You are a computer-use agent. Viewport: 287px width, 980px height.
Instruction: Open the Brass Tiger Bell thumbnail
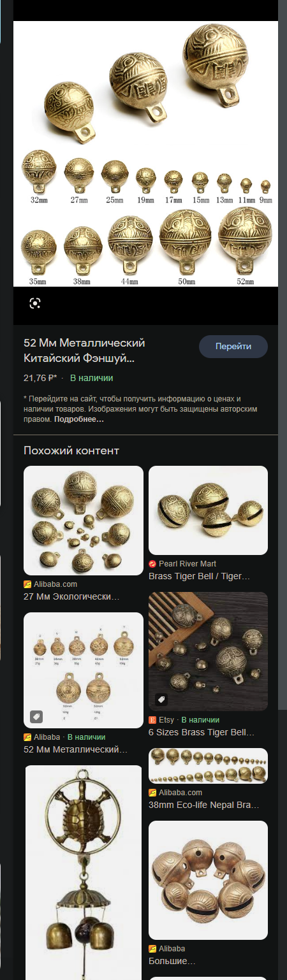click(208, 510)
